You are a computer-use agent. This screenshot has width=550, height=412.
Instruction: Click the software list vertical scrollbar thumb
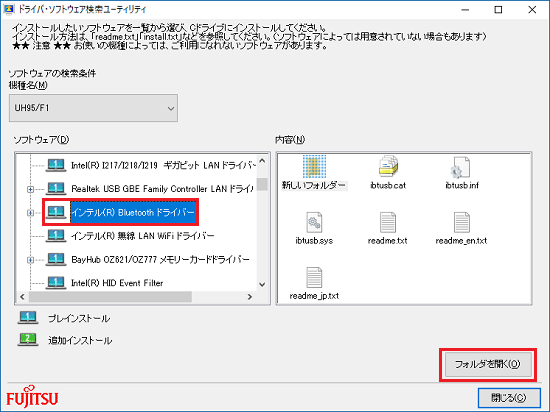tap(262, 184)
